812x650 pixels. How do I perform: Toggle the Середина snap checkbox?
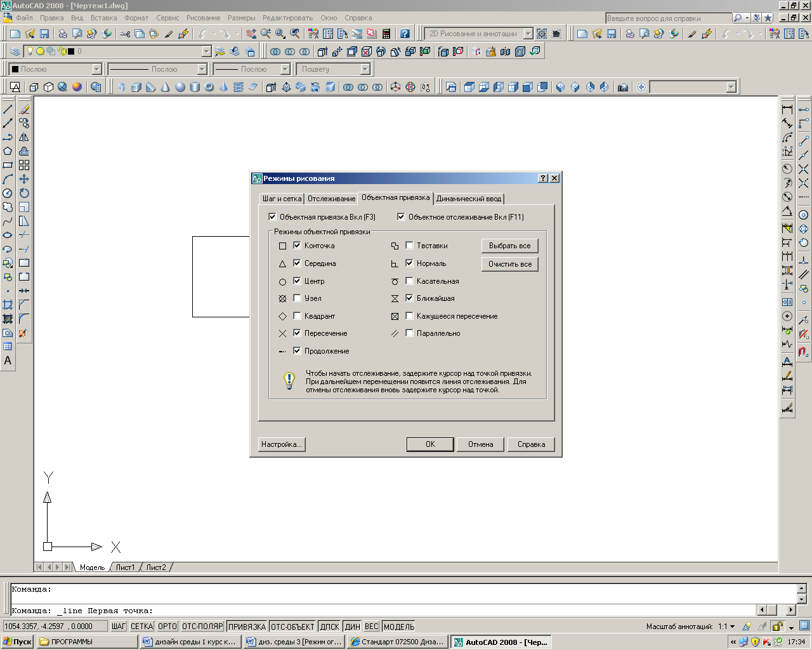coord(297,263)
